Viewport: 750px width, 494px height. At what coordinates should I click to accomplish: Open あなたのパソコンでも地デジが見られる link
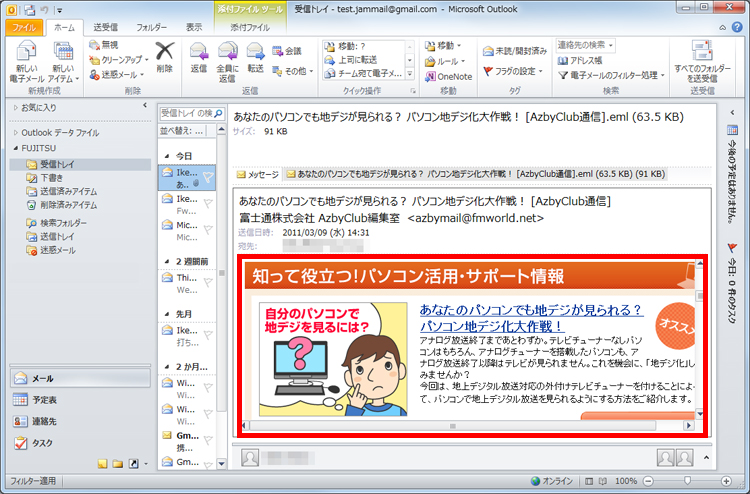(531, 318)
